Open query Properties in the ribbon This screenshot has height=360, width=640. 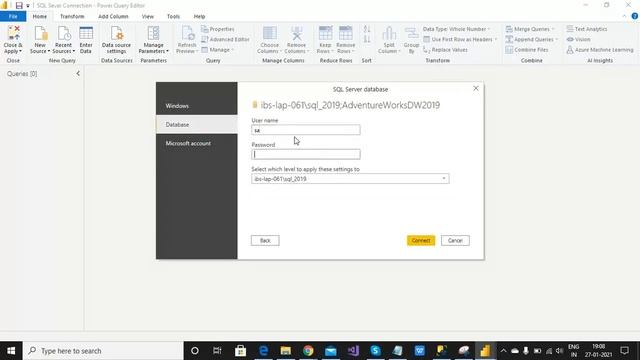pyautogui.click(x=218, y=29)
